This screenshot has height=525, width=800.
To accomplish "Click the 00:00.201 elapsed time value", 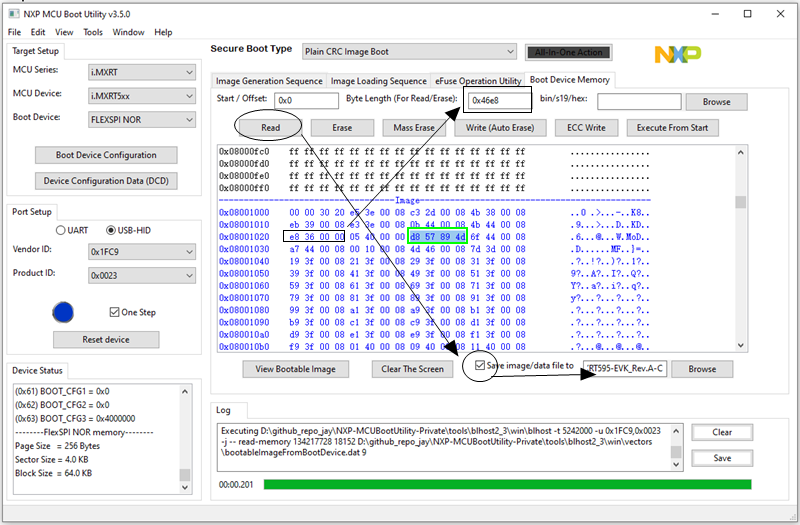I will (x=236, y=484).
